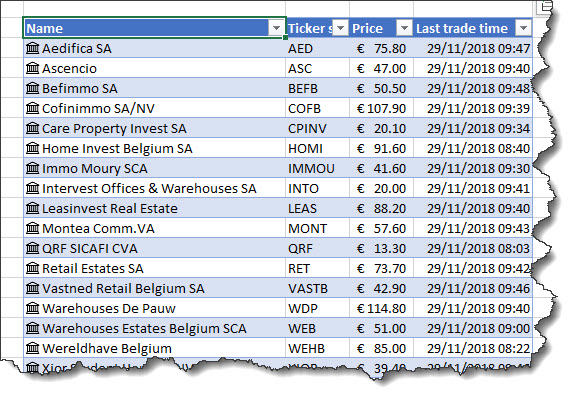
Task: Select the Home Invest Belgium SA cell
Action: pos(154,148)
